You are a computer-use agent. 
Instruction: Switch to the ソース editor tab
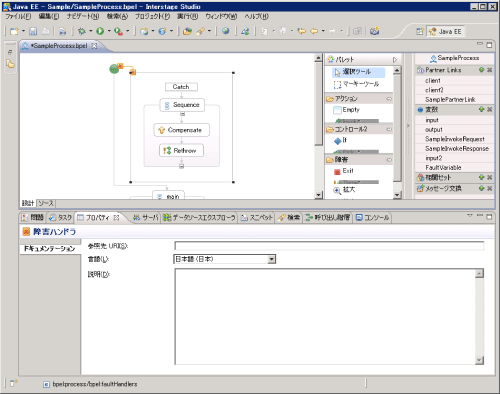(x=46, y=203)
